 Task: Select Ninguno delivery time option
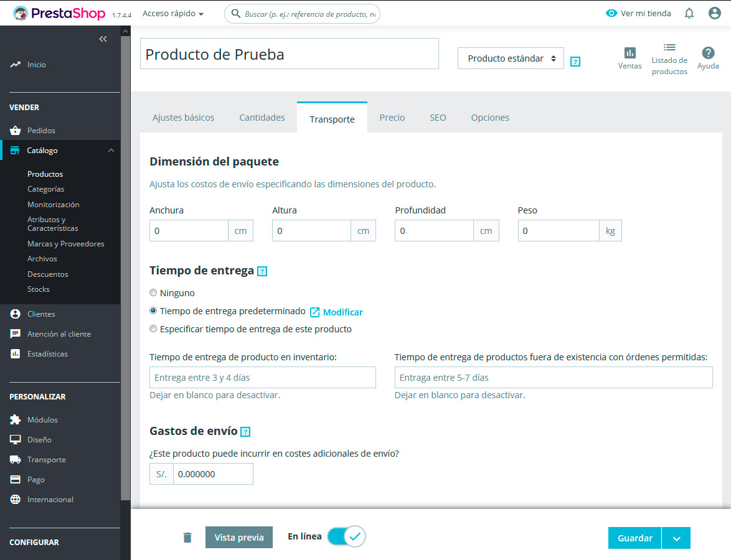coord(153,292)
